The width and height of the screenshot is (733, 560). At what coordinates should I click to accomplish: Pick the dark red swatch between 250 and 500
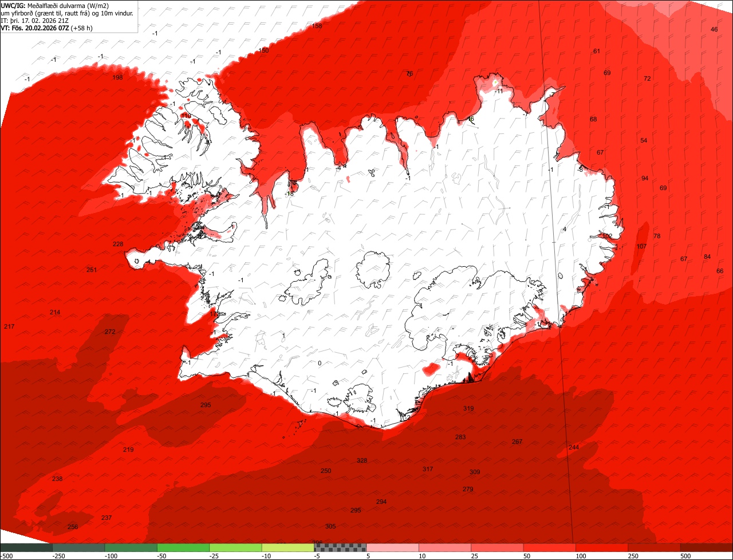[654, 547]
